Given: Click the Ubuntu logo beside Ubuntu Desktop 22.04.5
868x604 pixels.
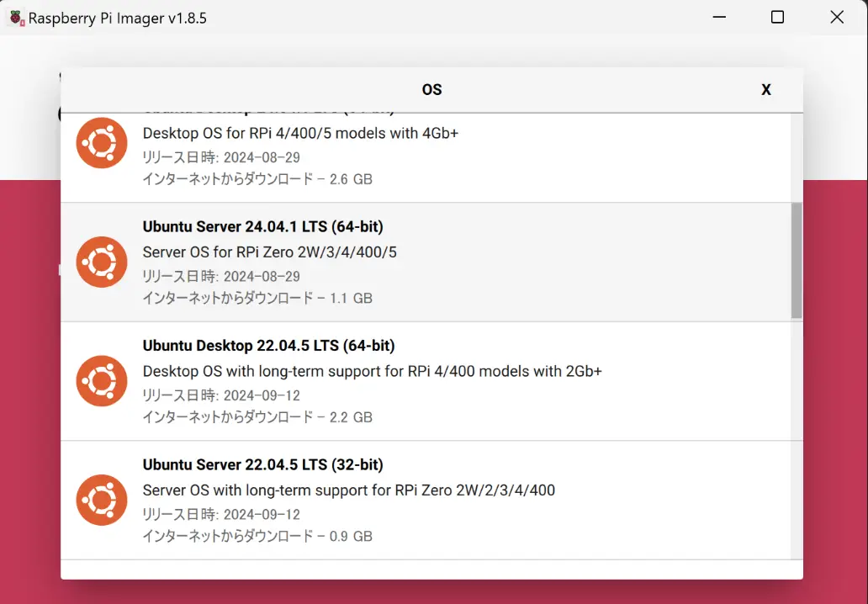Looking at the screenshot, I should (x=102, y=381).
